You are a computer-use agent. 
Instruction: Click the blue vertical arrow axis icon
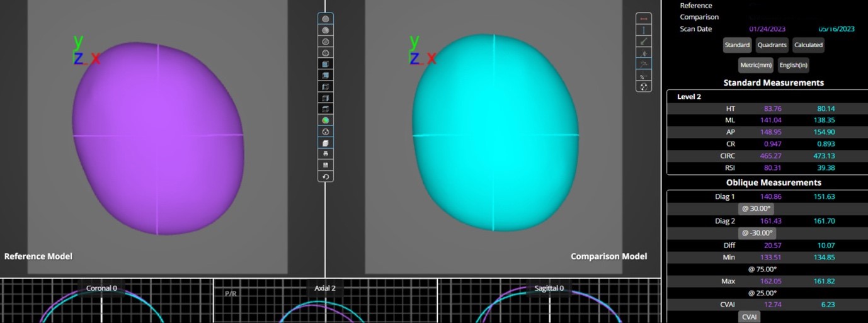[643, 30]
